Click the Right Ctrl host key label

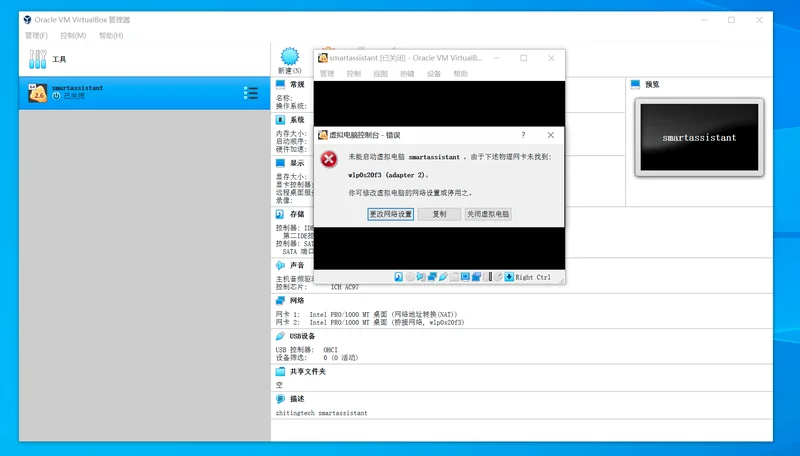[533, 277]
